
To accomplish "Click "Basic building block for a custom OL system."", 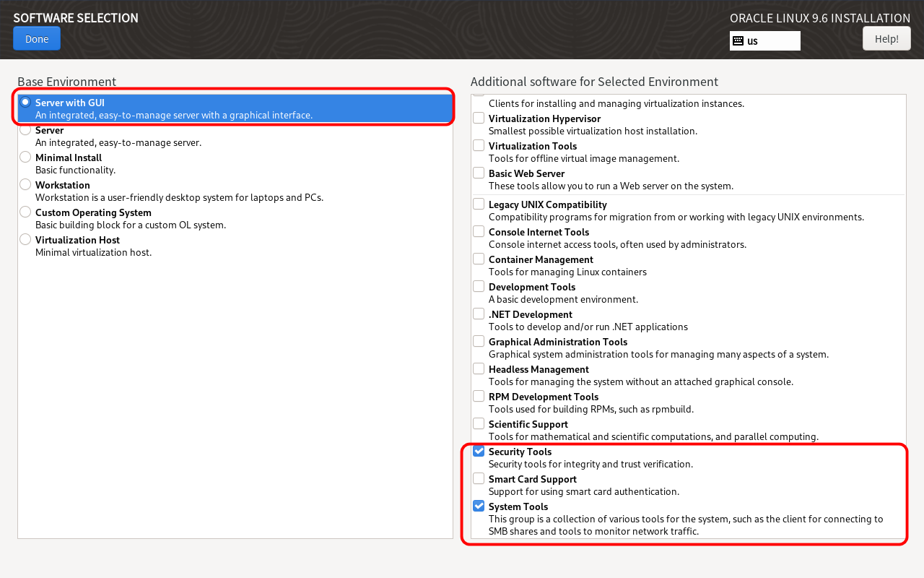I will [131, 225].
